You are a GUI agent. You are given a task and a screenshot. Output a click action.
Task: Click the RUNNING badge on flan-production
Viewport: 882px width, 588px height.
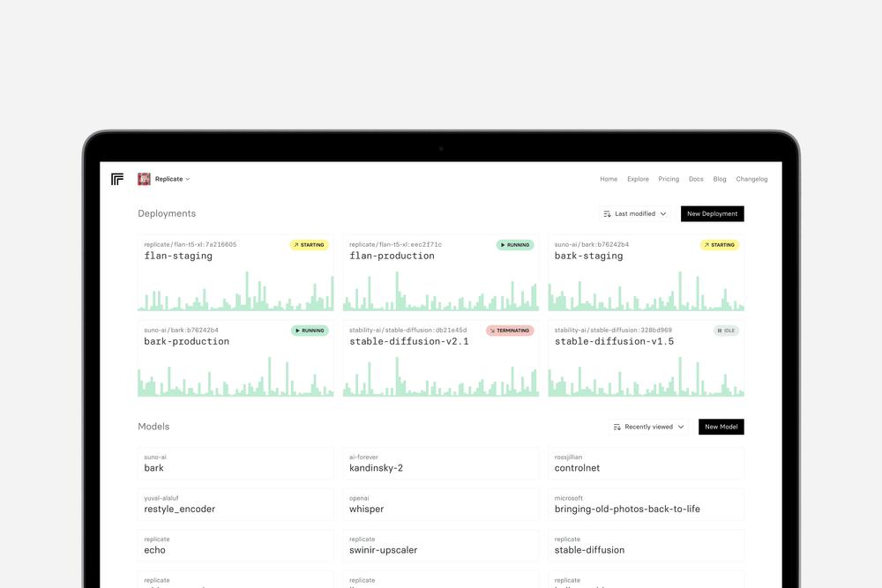(x=515, y=245)
